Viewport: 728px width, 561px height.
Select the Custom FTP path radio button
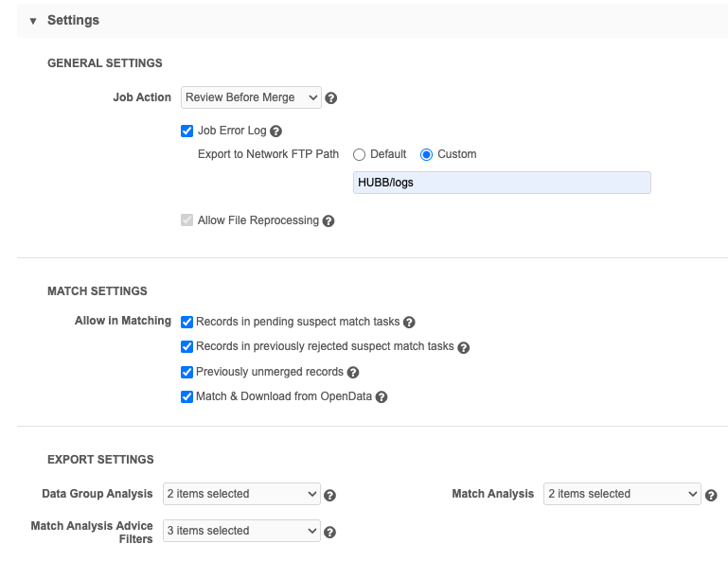[x=426, y=154]
